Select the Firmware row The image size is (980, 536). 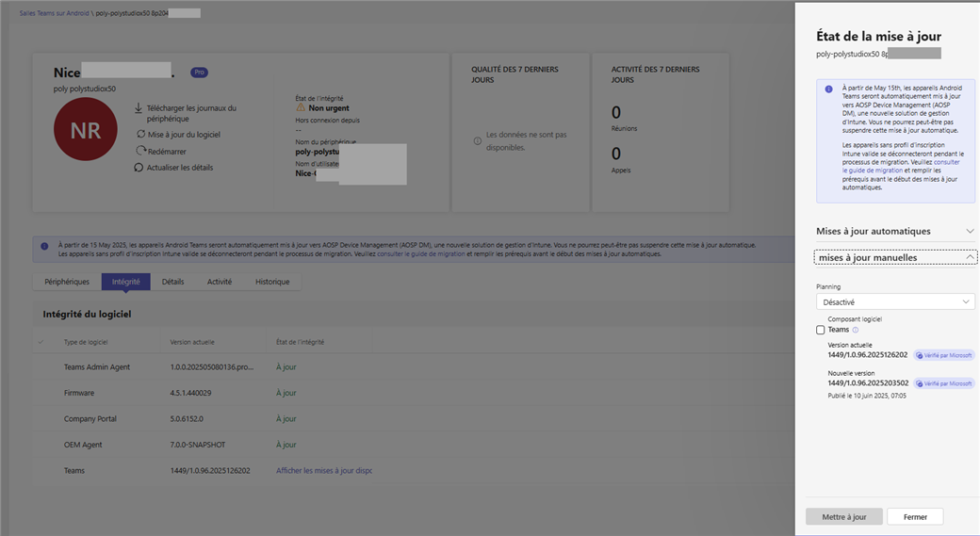[413, 393]
